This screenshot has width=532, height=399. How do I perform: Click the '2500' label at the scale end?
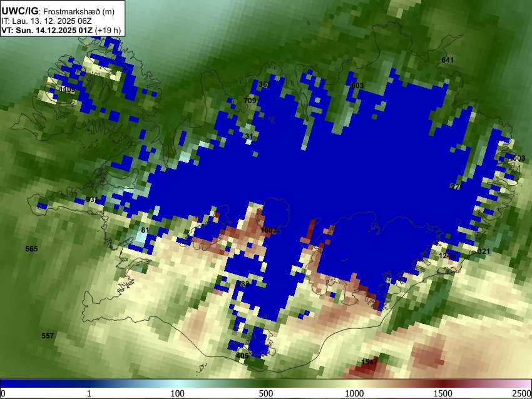tap(522, 393)
